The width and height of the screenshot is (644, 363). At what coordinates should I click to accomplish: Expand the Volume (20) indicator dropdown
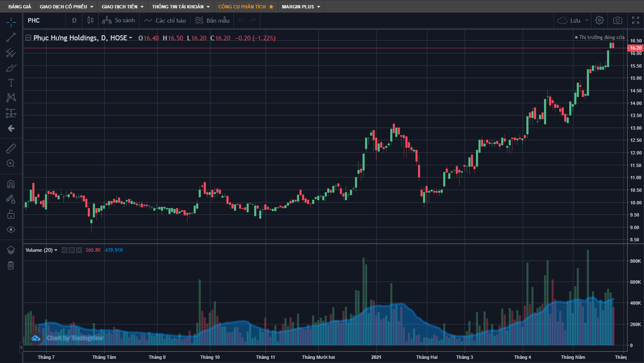point(56,250)
